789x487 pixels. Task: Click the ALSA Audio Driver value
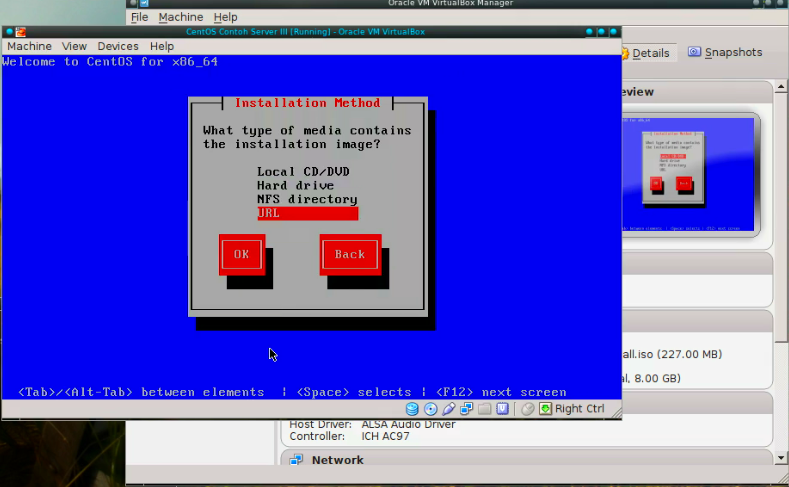[408, 424]
